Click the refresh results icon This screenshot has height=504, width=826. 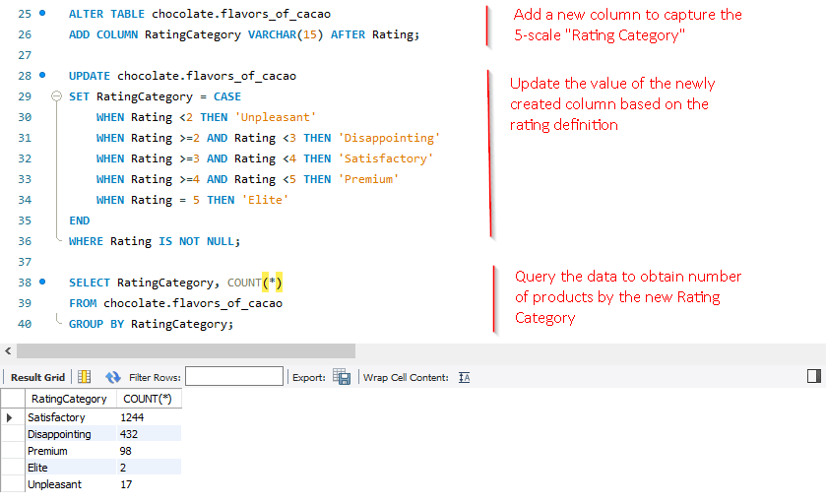112,377
